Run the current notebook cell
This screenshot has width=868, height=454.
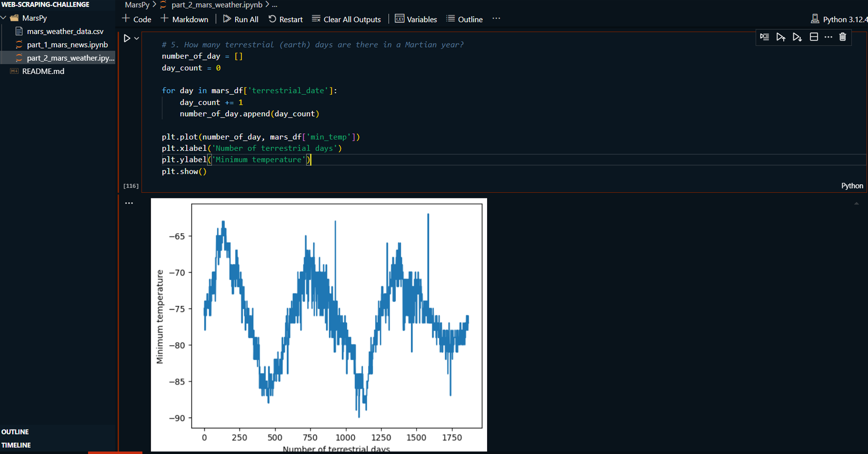pyautogui.click(x=127, y=38)
